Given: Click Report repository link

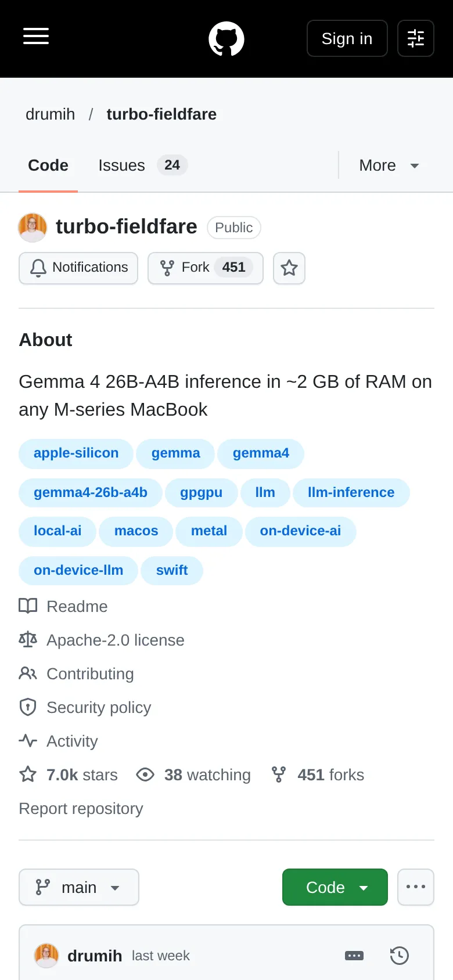Looking at the screenshot, I should [x=81, y=809].
